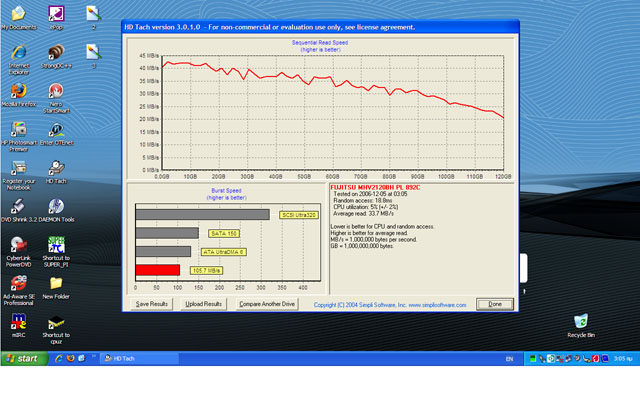Click the SCSI Ultra320 bar label
Viewport: 640px width, 400px height.
(299, 215)
